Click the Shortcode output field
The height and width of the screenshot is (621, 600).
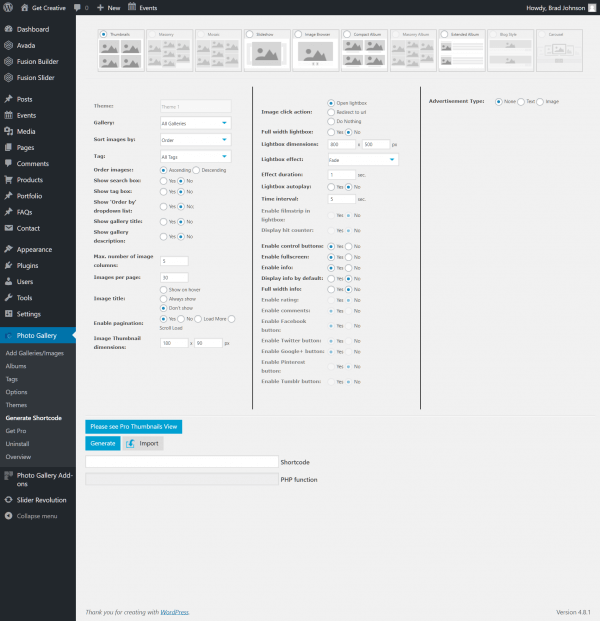182,462
